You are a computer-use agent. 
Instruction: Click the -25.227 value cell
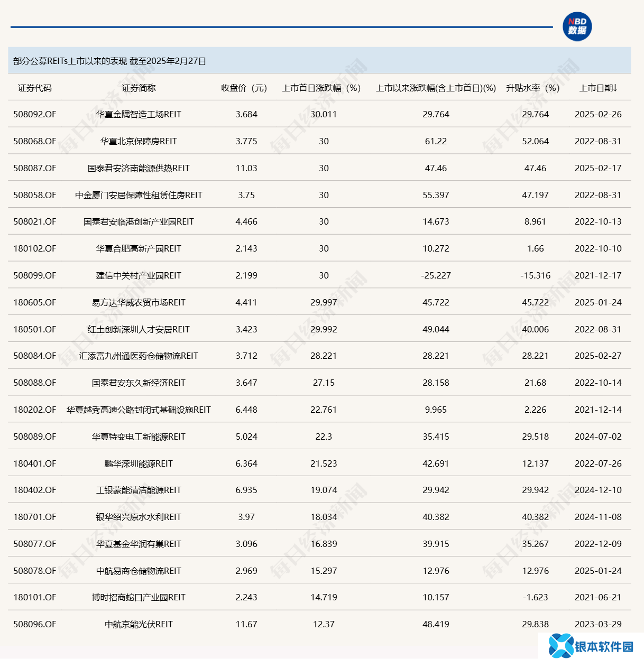436,275
